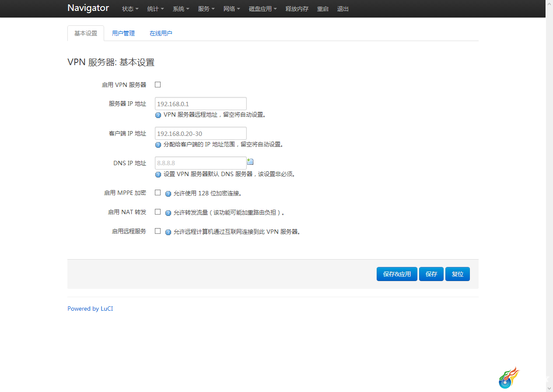Click 退出 in the navbar
This screenshot has height=392, width=553.
[343, 9]
